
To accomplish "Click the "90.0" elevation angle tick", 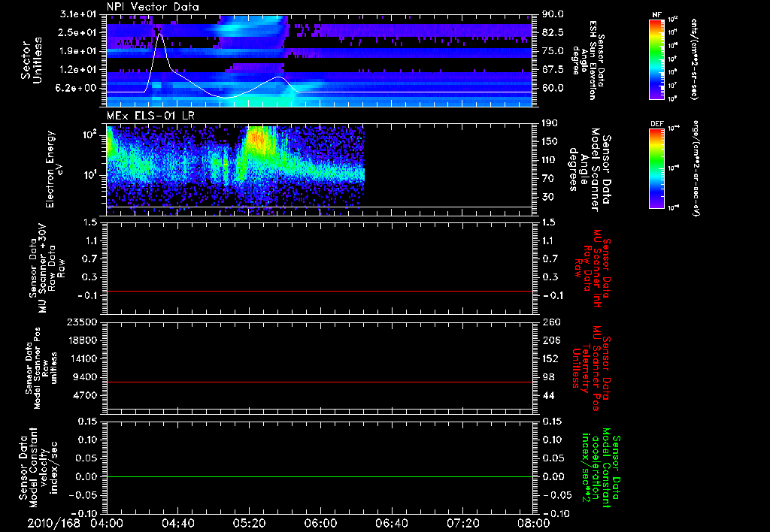I will [x=553, y=14].
